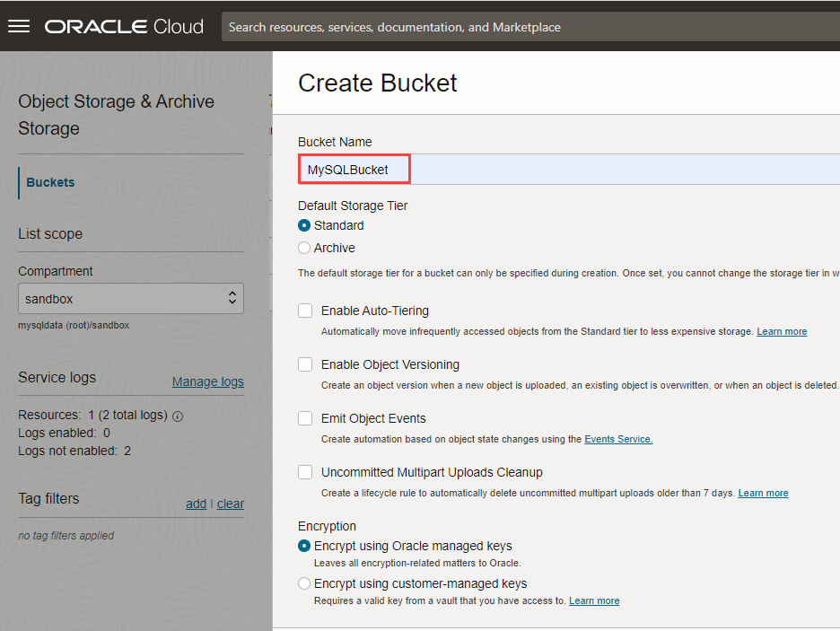Select Buckets in the sidebar
The image size is (840, 631).
click(x=49, y=181)
